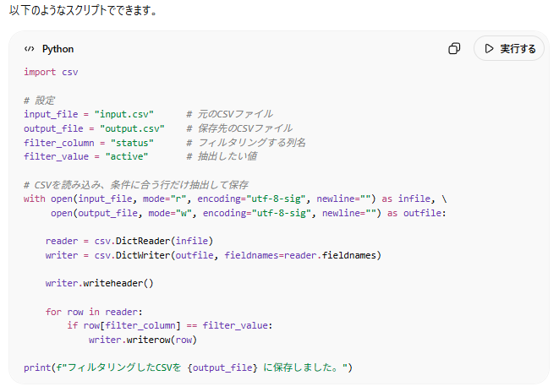Click the 'for row in reader:' line
This screenshot has width=559, height=392.
[93, 312]
